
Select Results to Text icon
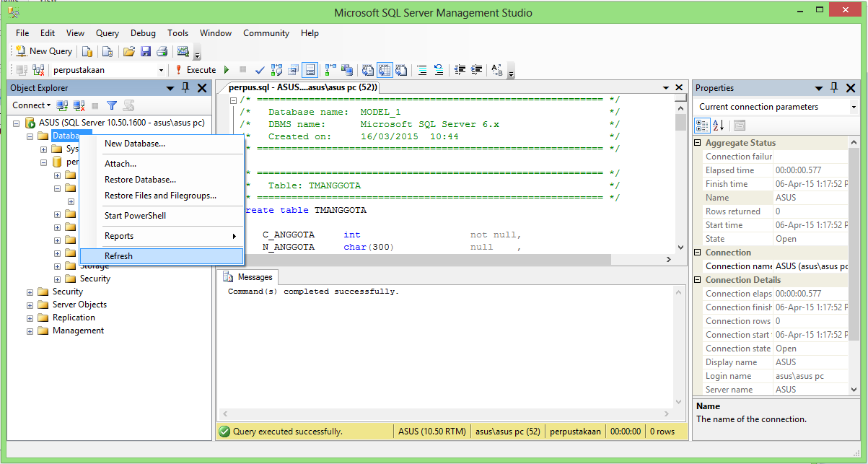368,70
